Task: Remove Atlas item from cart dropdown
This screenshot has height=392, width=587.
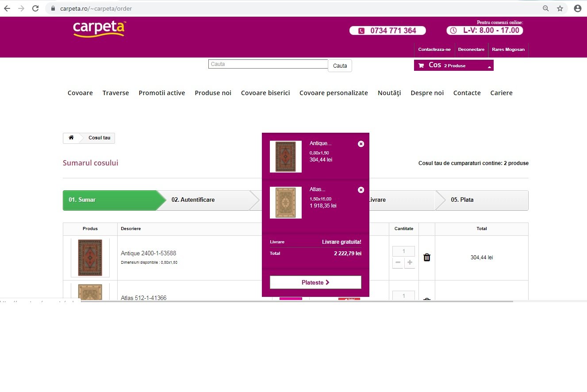Action: pyautogui.click(x=361, y=190)
